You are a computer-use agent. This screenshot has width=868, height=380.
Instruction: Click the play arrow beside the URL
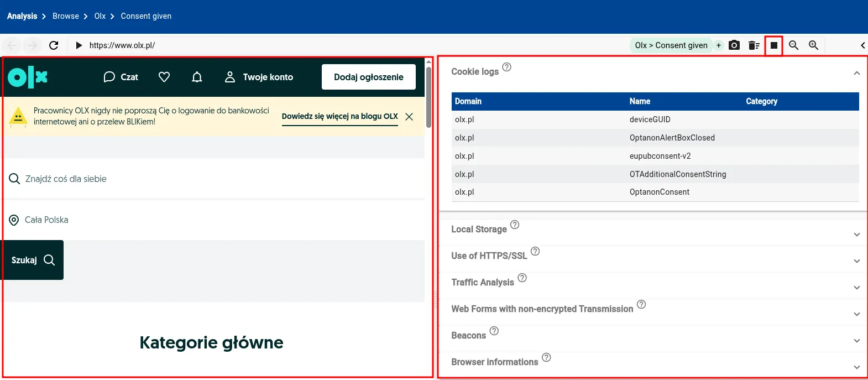pos(79,45)
